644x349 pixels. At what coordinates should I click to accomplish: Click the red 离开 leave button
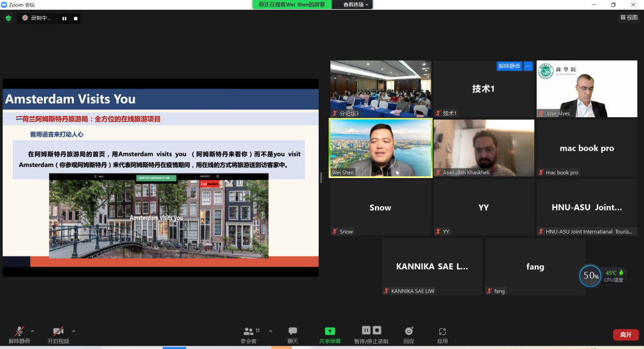click(625, 335)
